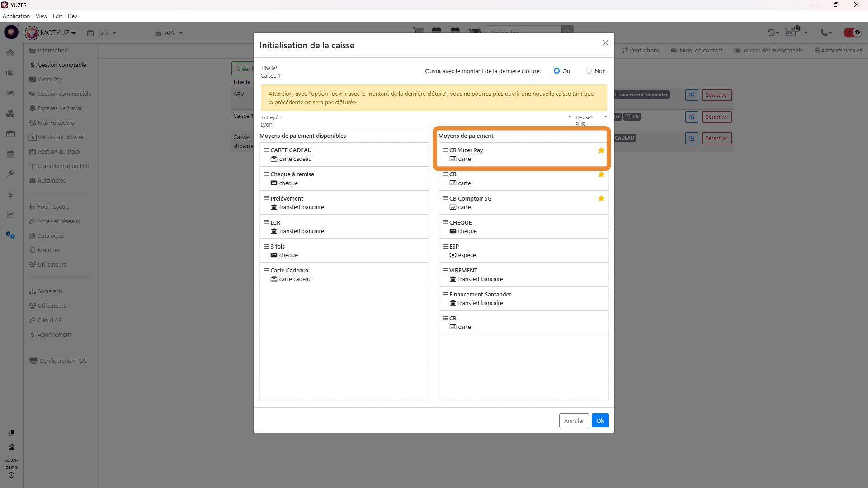
Task: Click the phone icon in top toolbar
Action: [x=824, y=33]
